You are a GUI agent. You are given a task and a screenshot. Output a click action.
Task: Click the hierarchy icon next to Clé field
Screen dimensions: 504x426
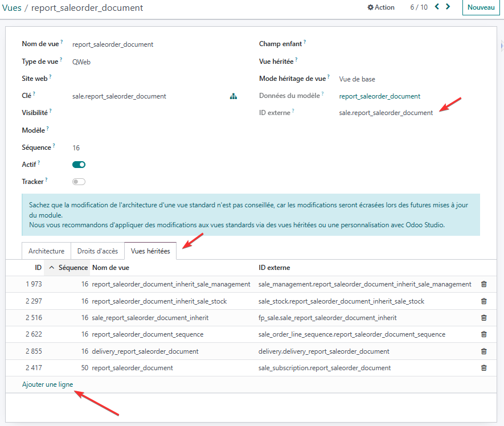tap(233, 96)
